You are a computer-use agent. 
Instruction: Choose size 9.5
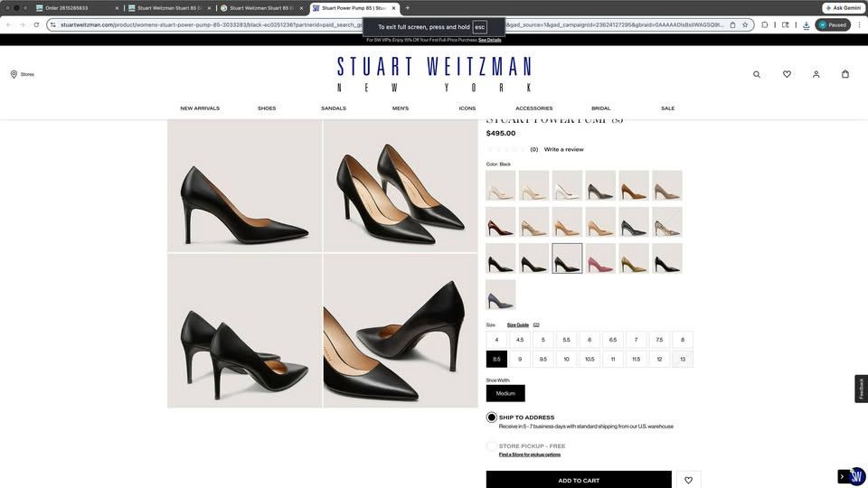coord(543,359)
